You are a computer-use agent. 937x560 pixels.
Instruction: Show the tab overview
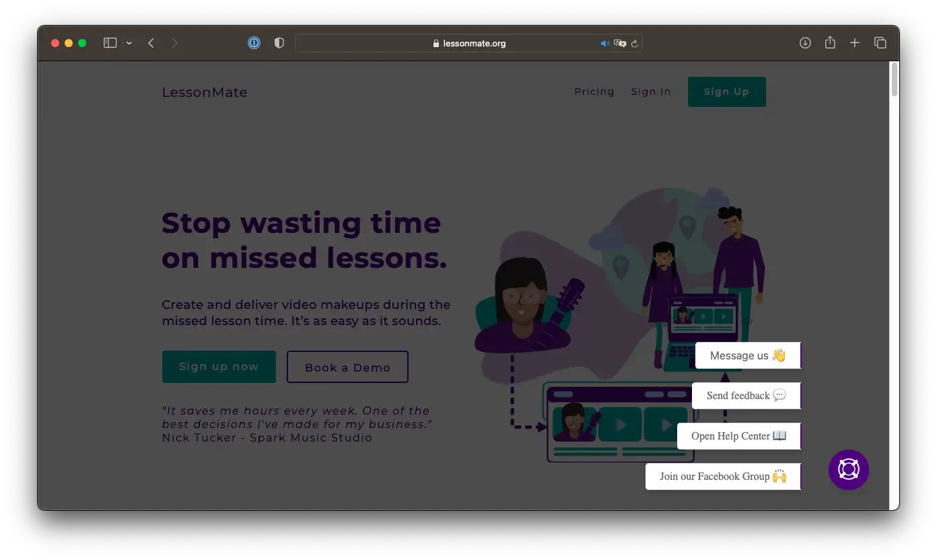880,43
